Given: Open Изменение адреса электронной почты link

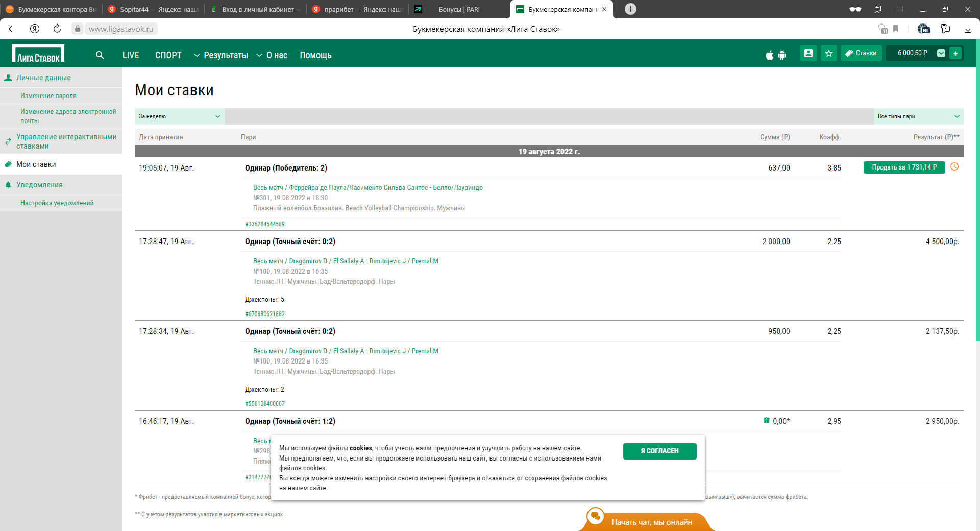Looking at the screenshot, I should (68, 116).
